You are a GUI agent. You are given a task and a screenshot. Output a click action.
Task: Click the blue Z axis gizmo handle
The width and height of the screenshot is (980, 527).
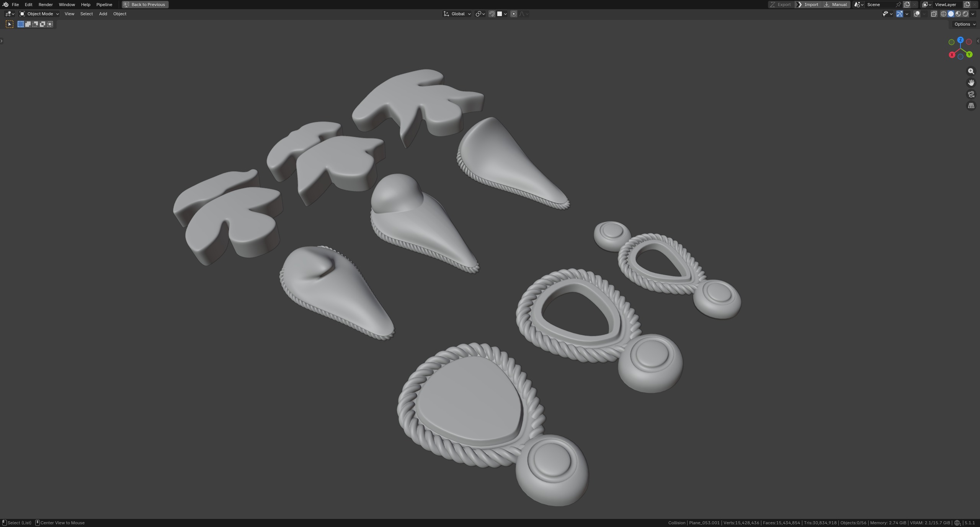click(960, 40)
